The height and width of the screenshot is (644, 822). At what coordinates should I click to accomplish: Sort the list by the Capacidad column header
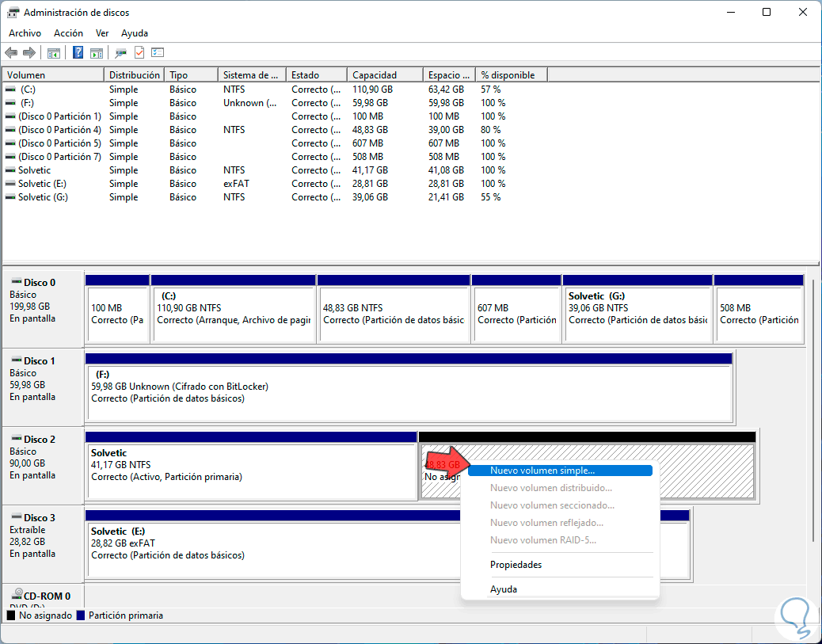pyautogui.click(x=375, y=75)
